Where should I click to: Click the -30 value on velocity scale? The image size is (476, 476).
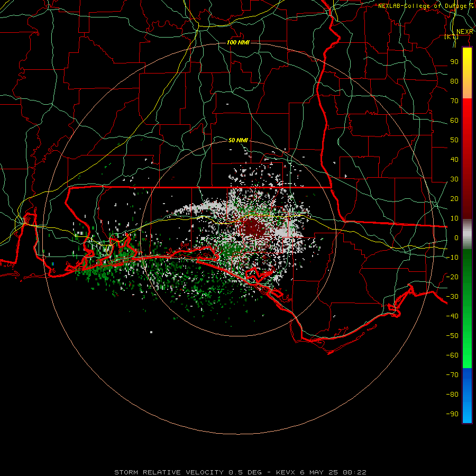(x=452, y=297)
